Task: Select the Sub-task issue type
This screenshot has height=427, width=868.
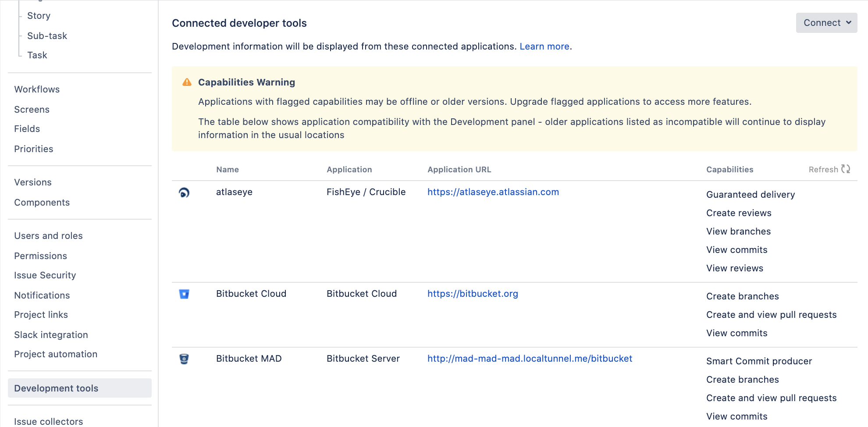Action: (x=47, y=36)
